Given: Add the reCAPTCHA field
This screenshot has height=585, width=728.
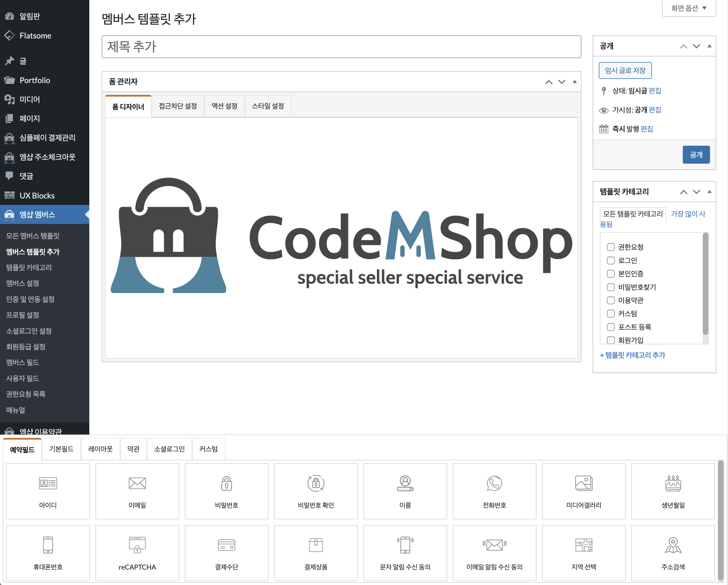Looking at the screenshot, I should (x=137, y=553).
